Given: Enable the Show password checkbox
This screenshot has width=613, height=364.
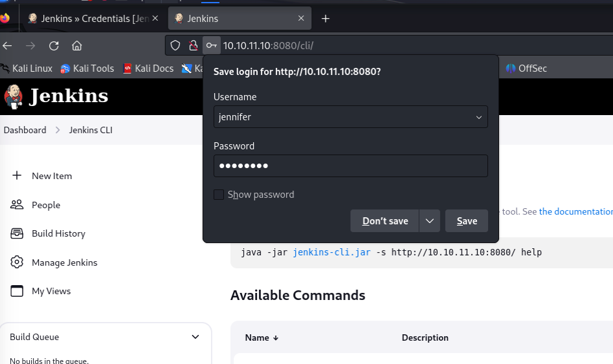Looking at the screenshot, I should [219, 195].
